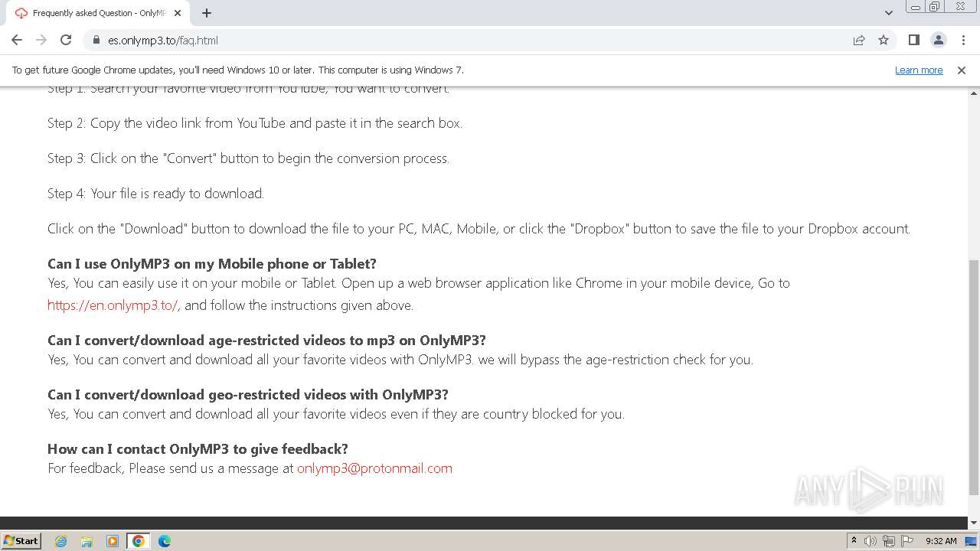This screenshot has width=980, height=551.
Task: Open Microsoft Edge from taskbar
Action: (x=165, y=541)
